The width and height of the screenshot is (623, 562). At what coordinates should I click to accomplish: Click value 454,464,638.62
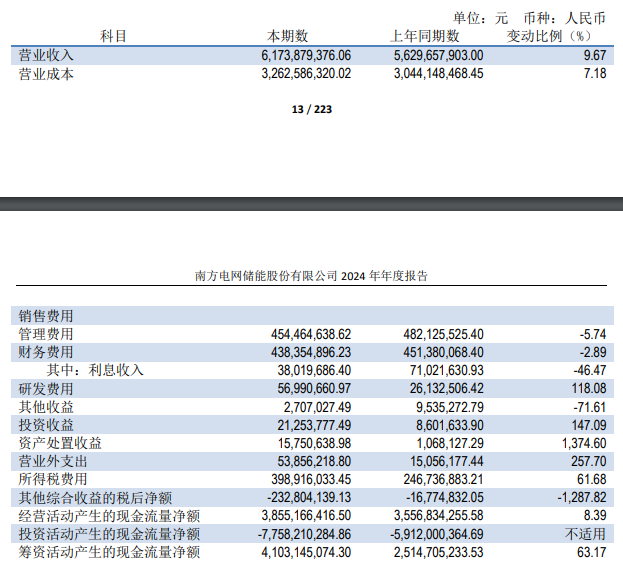pyautogui.click(x=311, y=334)
